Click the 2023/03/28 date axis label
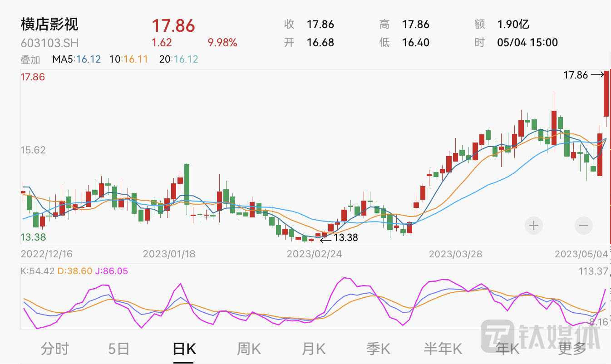611x364 pixels. pyautogui.click(x=456, y=253)
